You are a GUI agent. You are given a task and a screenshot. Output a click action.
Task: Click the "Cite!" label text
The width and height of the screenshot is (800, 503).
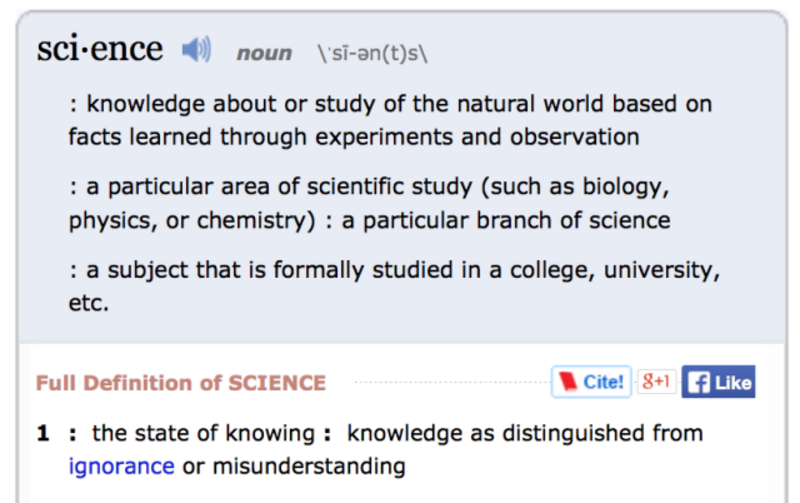pos(604,382)
